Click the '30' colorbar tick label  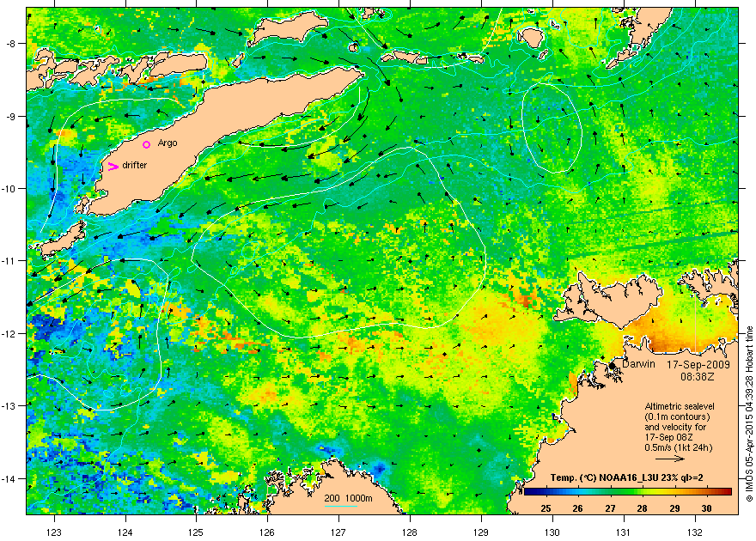[x=706, y=508]
